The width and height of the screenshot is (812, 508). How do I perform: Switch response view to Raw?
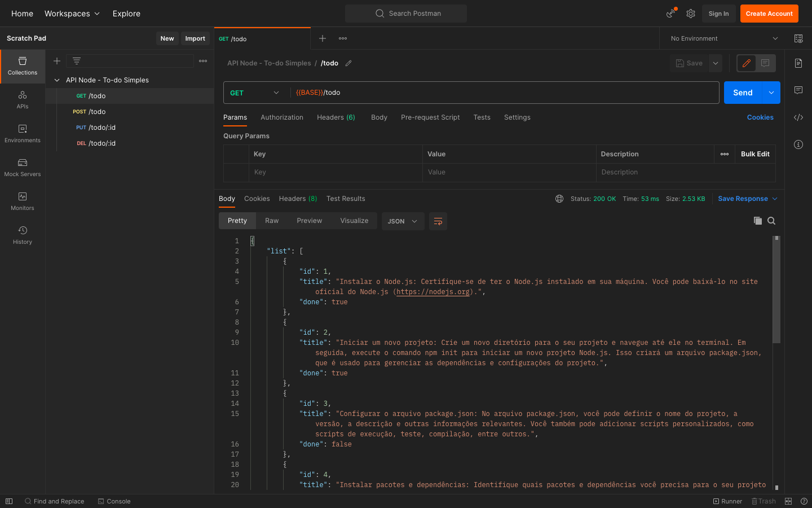(272, 221)
